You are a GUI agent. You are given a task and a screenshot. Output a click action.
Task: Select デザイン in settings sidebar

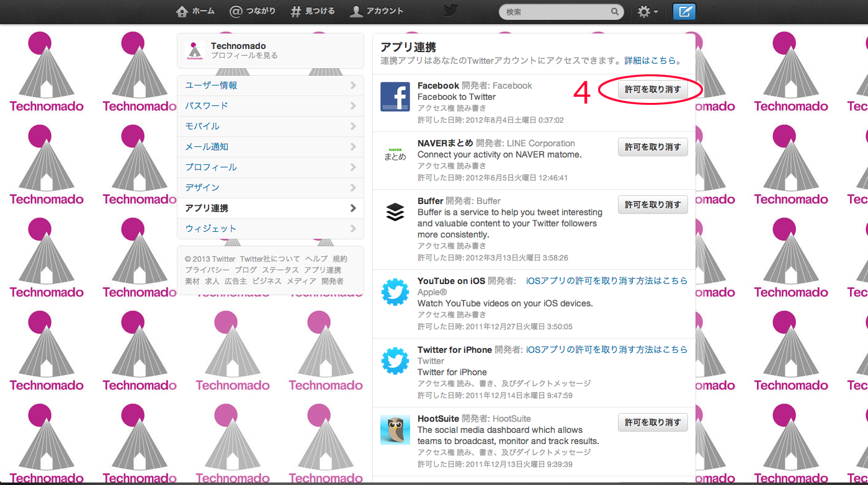271,188
